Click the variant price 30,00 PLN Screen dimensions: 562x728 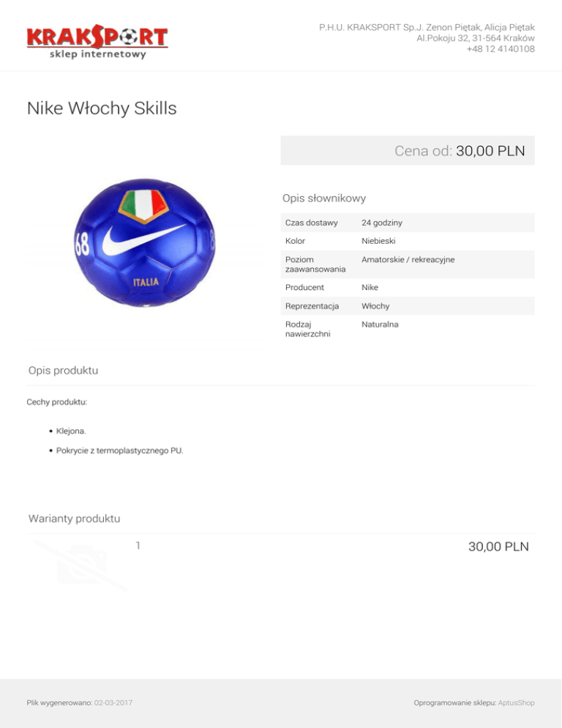click(498, 546)
